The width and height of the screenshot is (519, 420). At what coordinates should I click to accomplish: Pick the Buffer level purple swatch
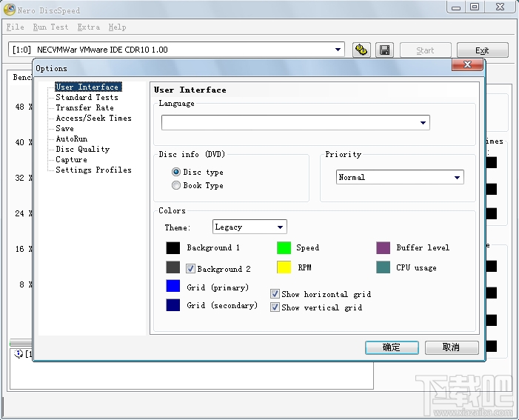pos(383,247)
